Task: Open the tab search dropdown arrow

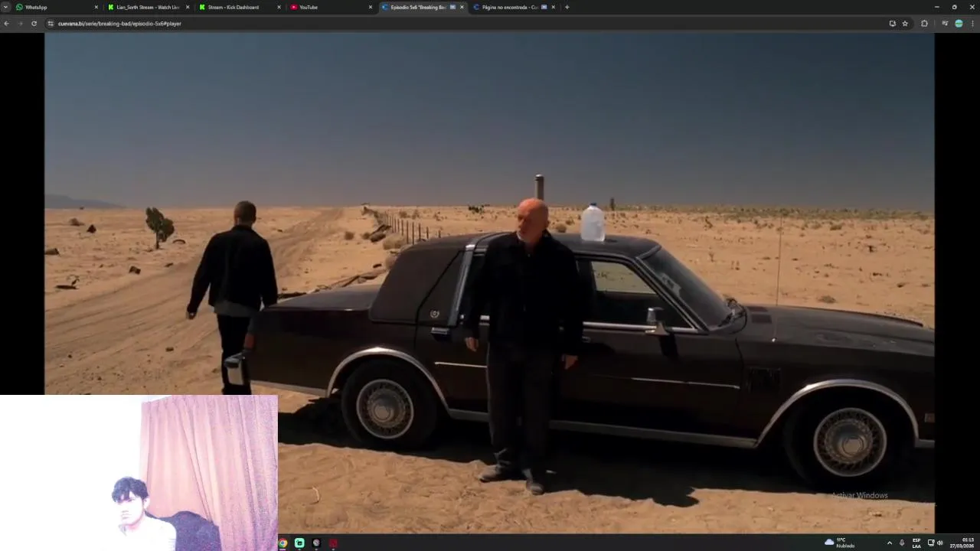Action: coord(5,7)
